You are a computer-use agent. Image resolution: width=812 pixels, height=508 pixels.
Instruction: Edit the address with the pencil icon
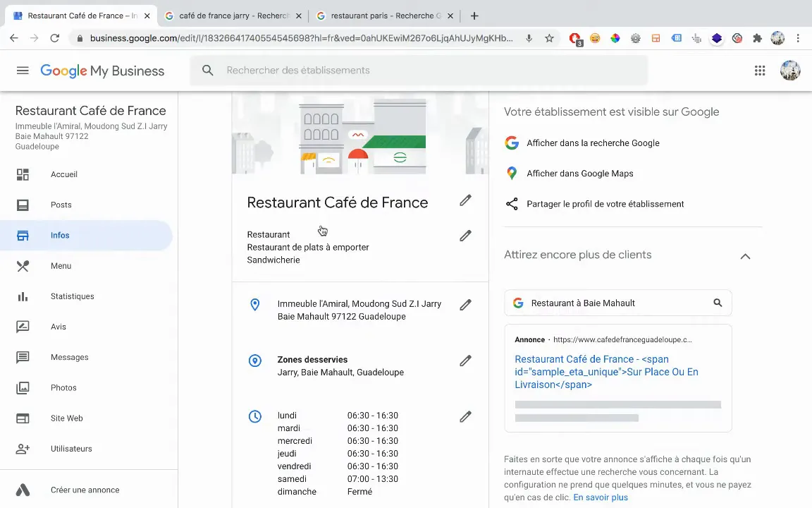tap(465, 305)
